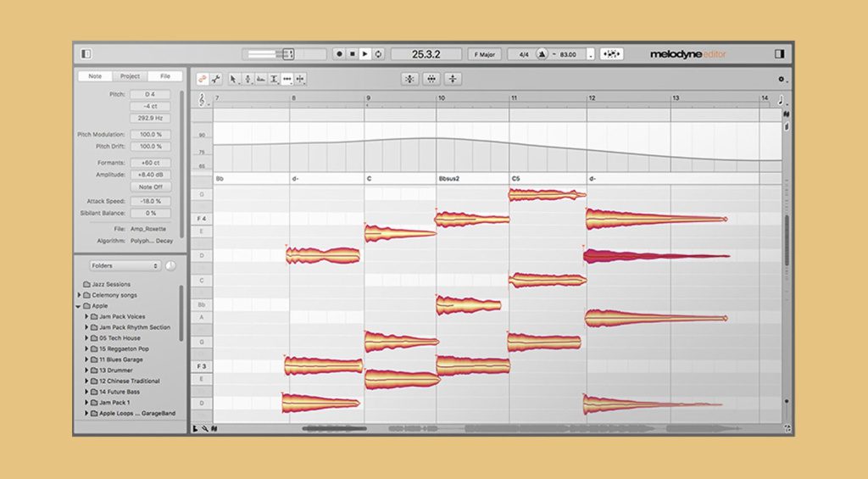Switch to the Project tab
The height and width of the screenshot is (479, 868).
click(x=130, y=76)
